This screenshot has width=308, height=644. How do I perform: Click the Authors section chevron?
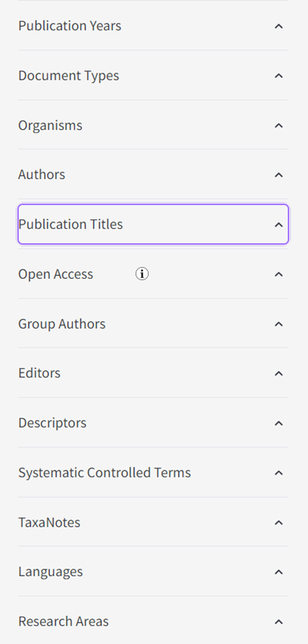(279, 175)
